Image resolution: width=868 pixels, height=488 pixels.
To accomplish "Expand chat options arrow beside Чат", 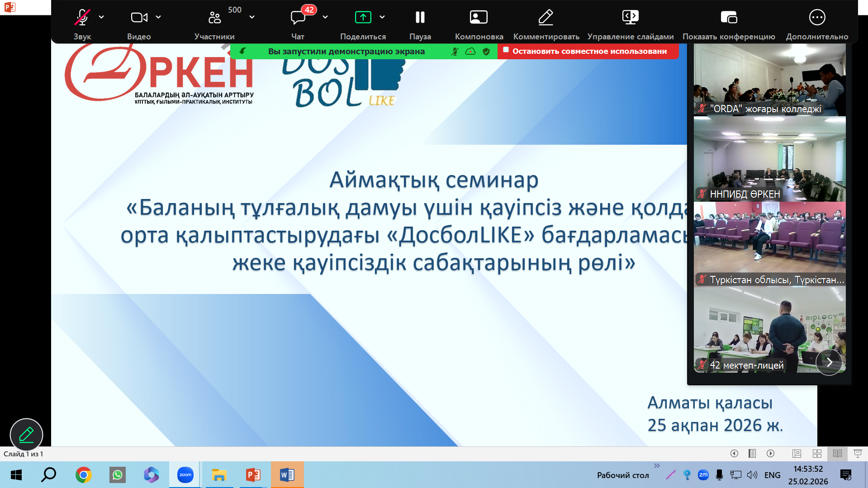I will coord(325,17).
